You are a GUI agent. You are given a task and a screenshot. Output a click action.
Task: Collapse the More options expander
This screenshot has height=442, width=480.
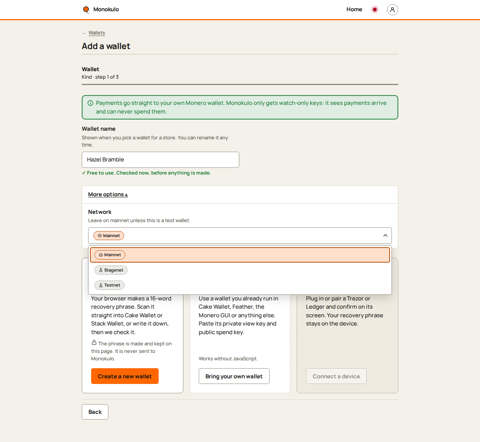coord(108,194)
